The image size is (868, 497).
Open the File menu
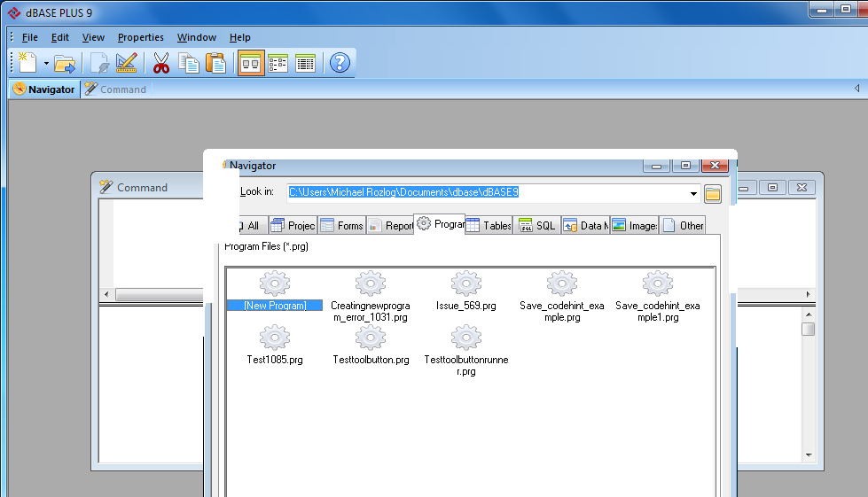click(30, 37)
